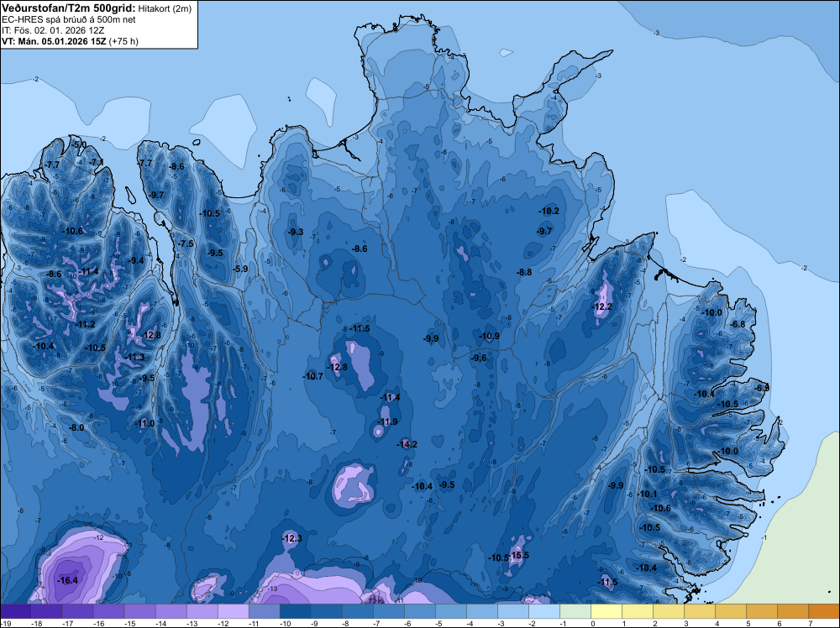
Task: Click the 0 label on the legend scale
Action: coord(593,624)
